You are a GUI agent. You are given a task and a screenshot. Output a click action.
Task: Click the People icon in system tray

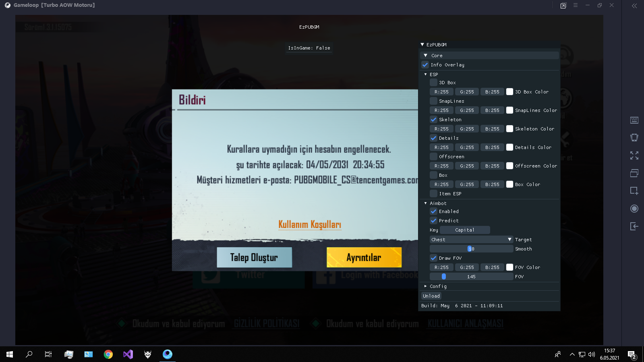(x=558, y=354)
